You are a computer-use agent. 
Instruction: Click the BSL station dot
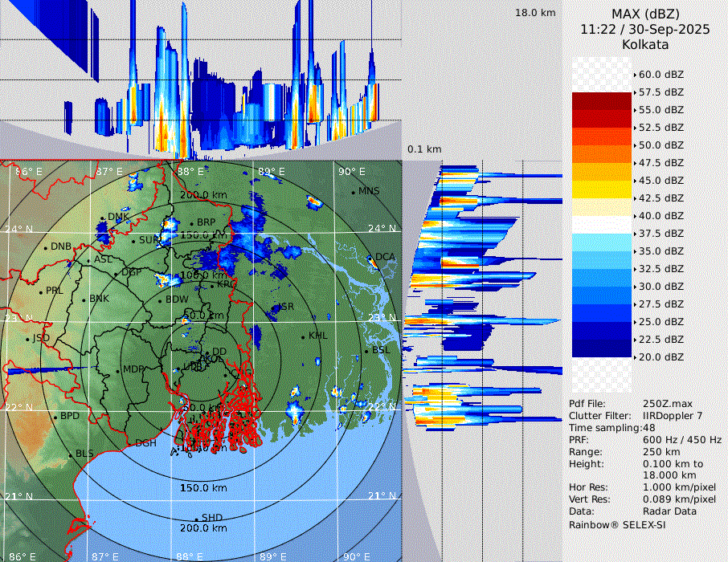coord(366,351)
